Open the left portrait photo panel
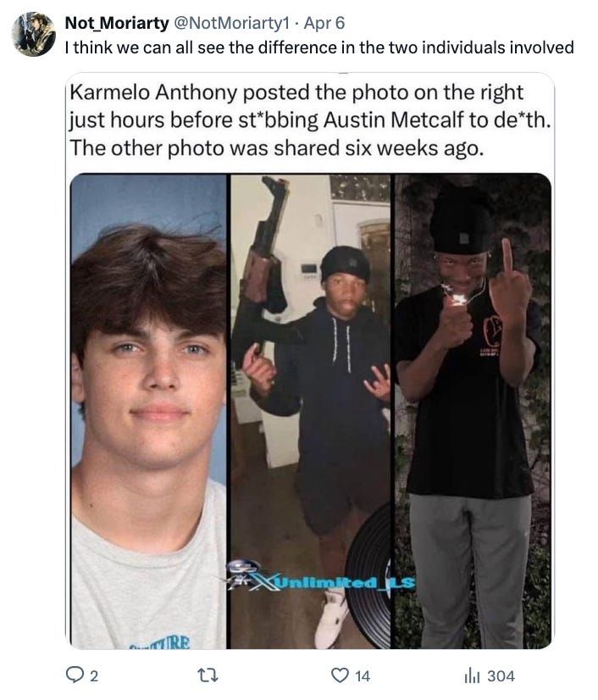The height and width of the screenshot is (700, 598). [x=148, y=411]
